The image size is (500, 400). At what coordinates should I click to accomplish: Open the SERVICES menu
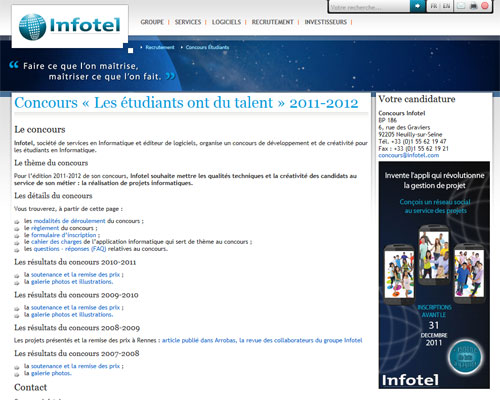188,22
